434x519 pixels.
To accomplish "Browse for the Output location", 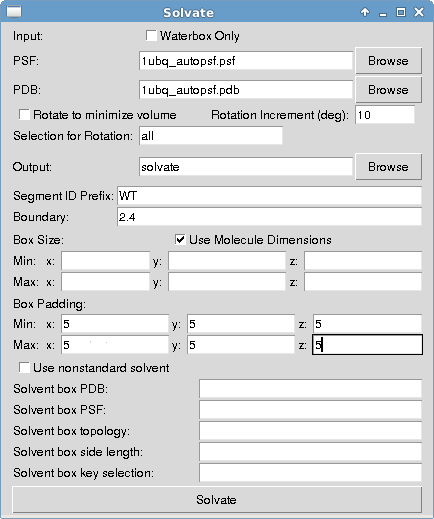I will point(388,167).
